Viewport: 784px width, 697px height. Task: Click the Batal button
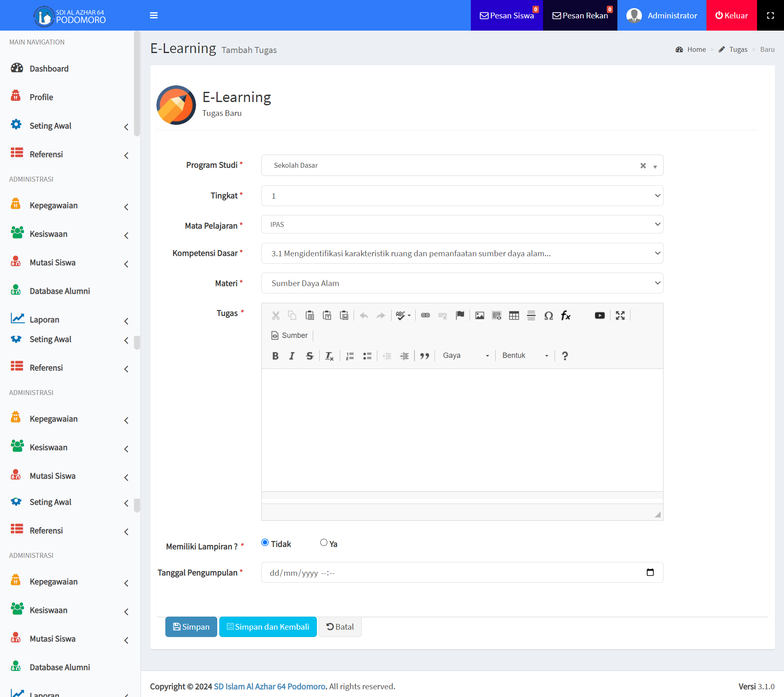[x=340, y=627]
